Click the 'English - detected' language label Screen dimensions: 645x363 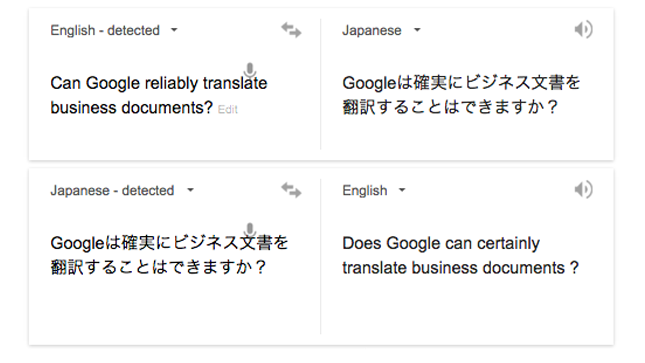105,30
